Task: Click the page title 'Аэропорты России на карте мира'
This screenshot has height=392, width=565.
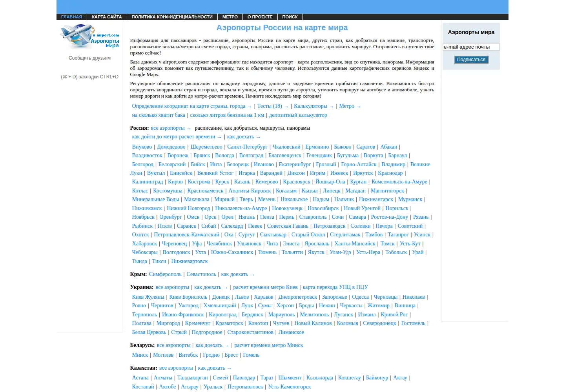Action: pos(282,28)
